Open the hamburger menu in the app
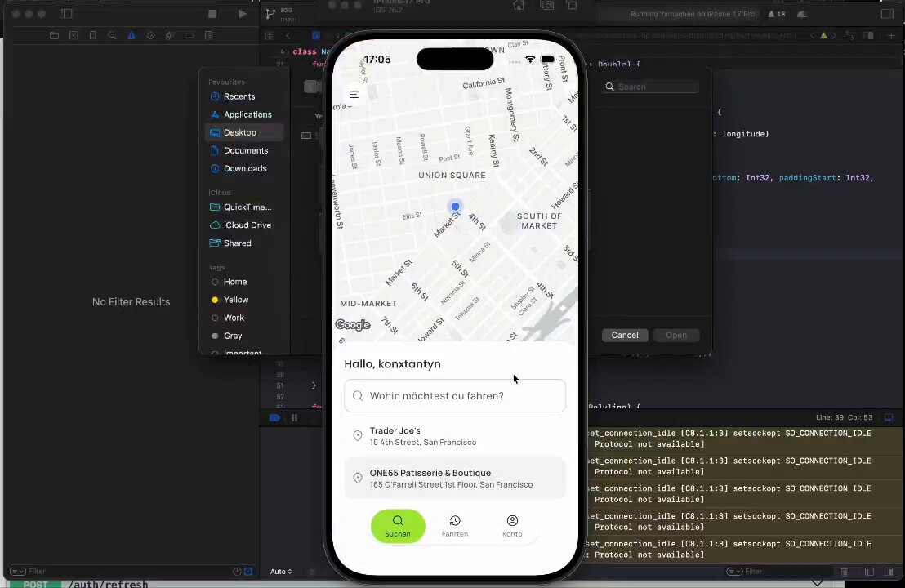This screenshot has height=588, width=905. pyautogui.click(x=354, y=95)
